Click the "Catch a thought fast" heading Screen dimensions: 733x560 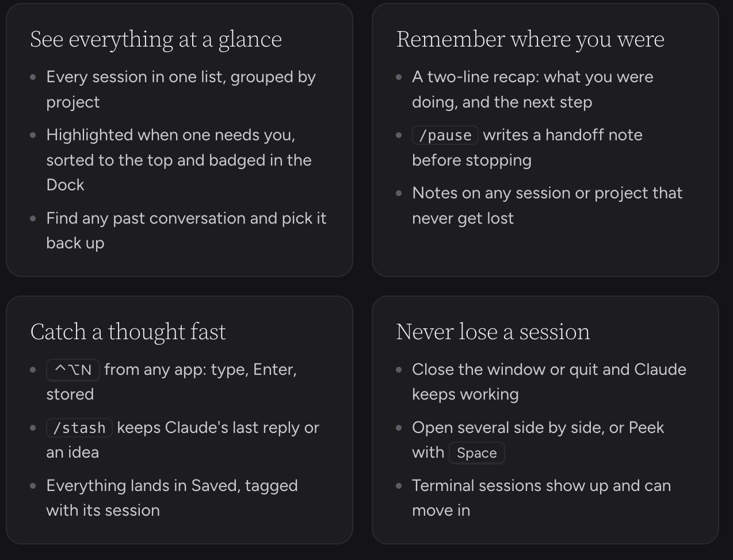128,332
